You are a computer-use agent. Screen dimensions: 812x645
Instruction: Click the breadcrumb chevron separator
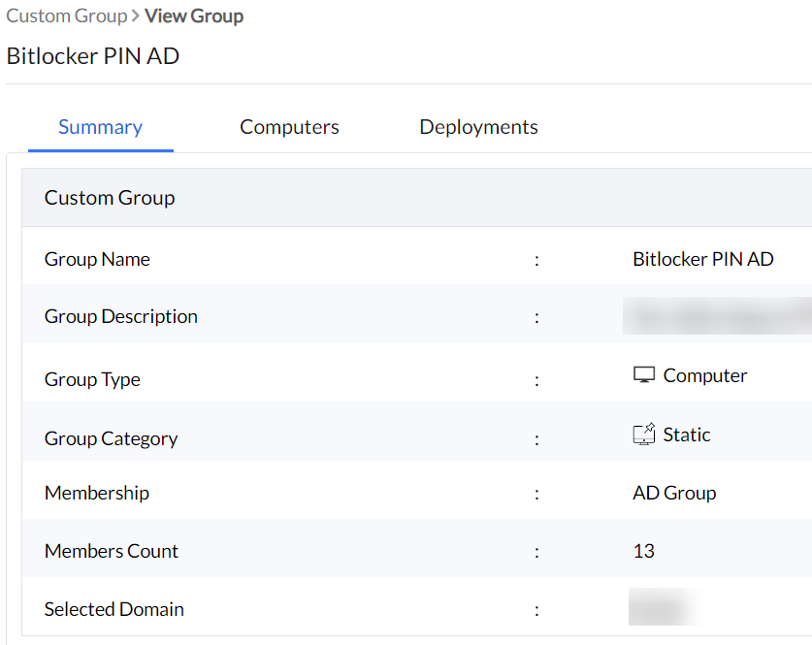click(136, 16)
